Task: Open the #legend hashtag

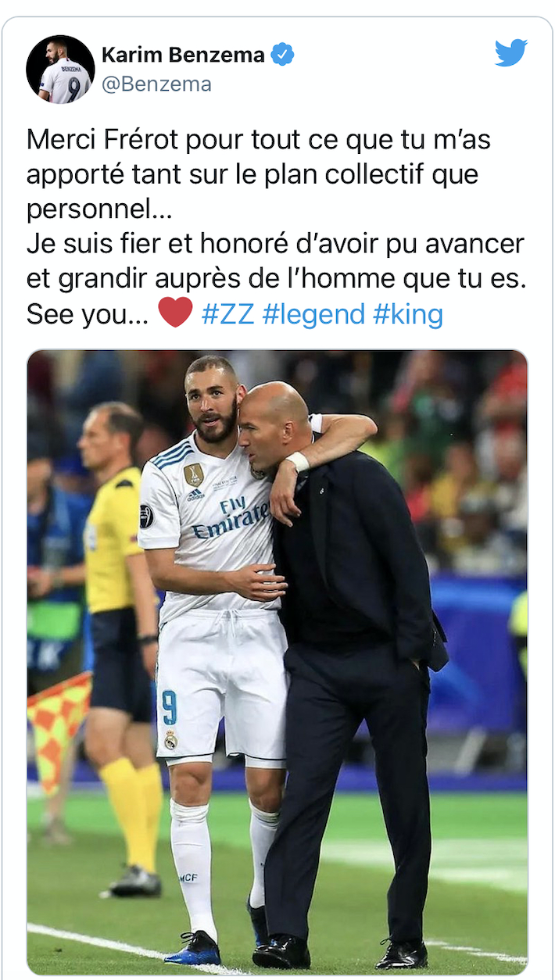Action: (313, 313)
